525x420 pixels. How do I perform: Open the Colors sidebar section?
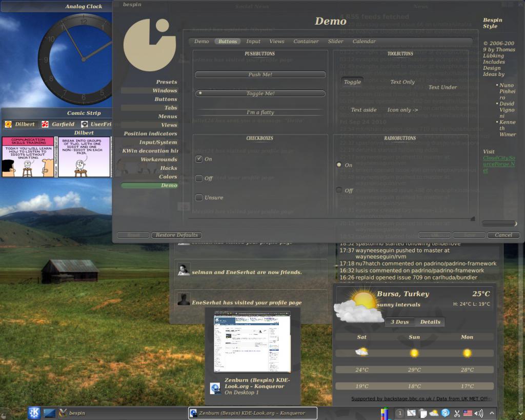(x=150, y=176)
